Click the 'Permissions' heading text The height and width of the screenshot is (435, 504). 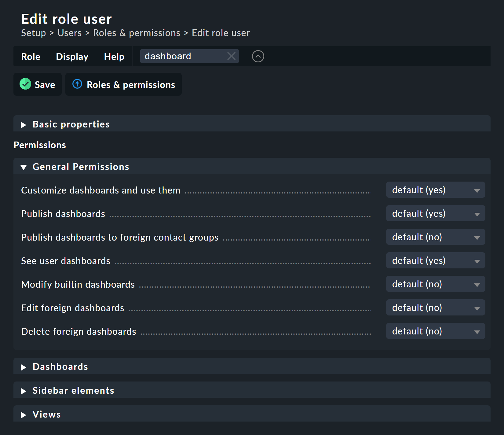tap(40, 145)
